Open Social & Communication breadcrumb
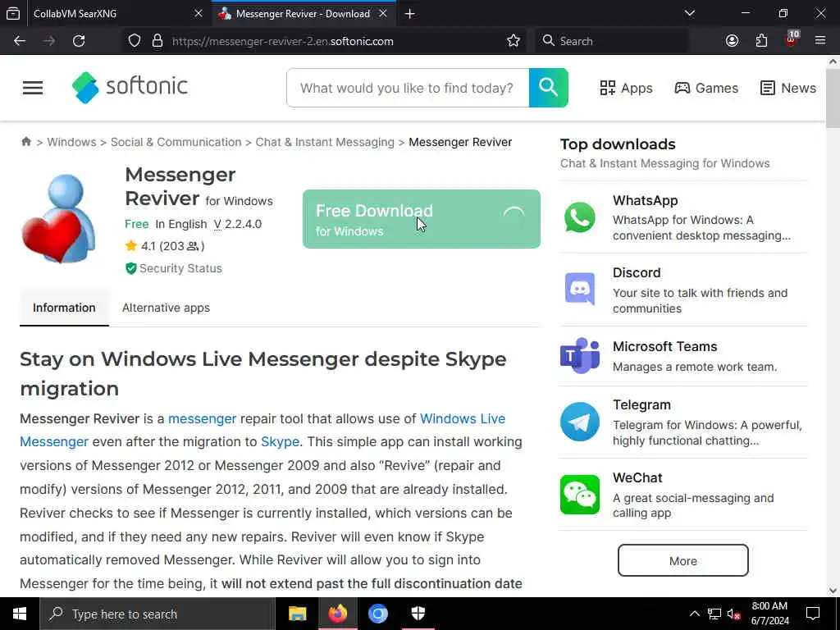The height and width of the screenshot is (630, 840). pos(176,142)
